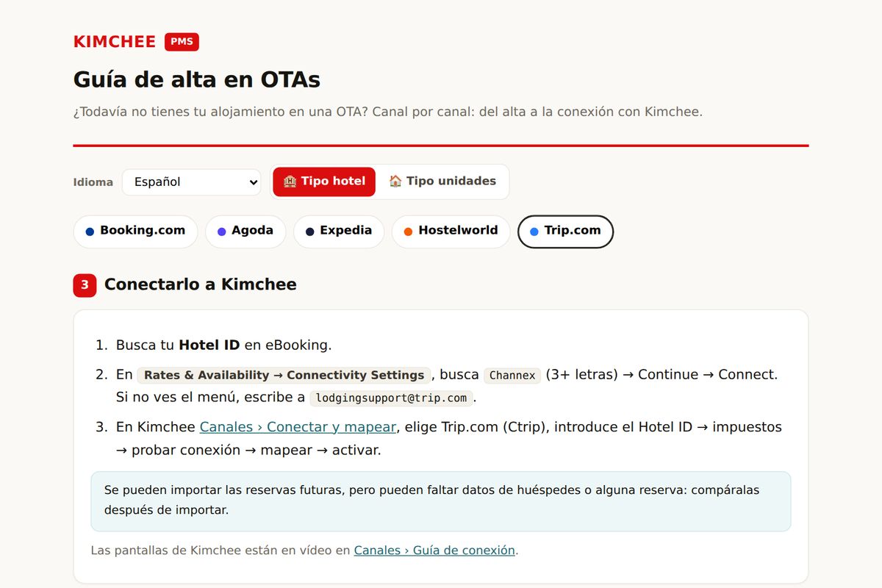Image resolution: width=882 pixels, height=588 pixels.
Task: Switch to Tipo unidades
Action: pos(442,182)
